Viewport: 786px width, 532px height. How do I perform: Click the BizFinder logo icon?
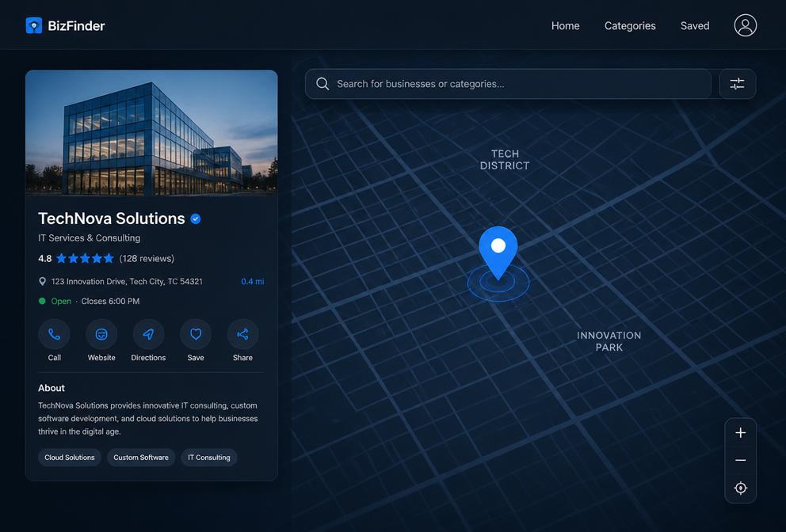pos(33,25)
